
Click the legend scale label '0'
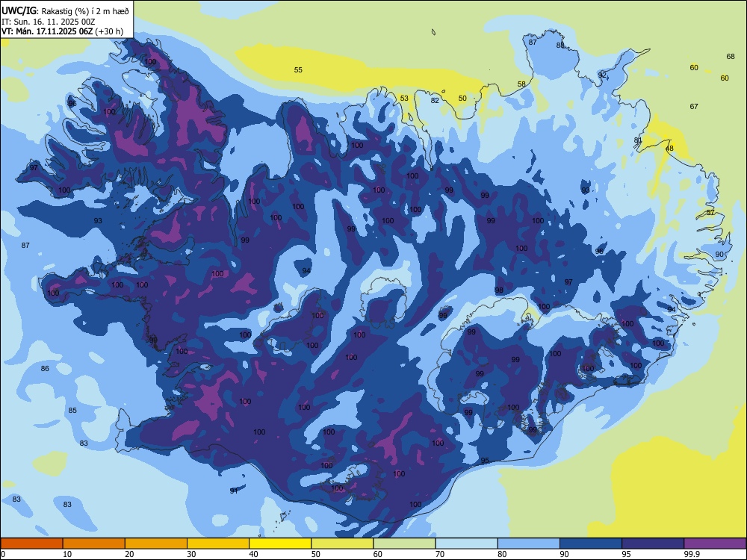coord(3,554)
